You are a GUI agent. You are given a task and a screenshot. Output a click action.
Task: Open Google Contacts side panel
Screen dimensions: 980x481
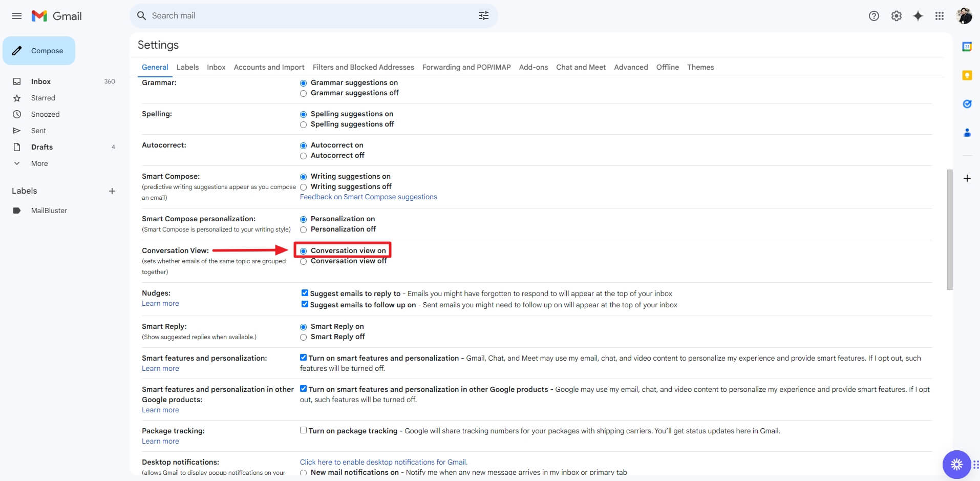[967, 133]
